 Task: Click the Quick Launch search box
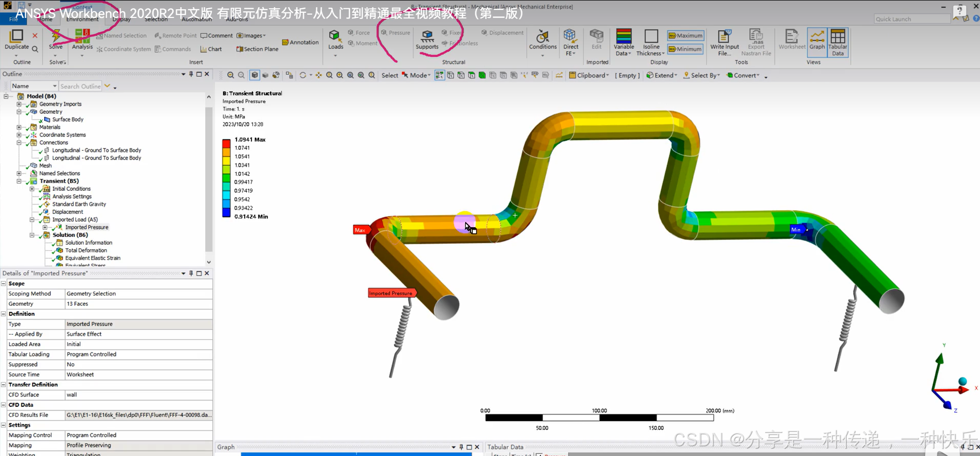(x=912, y=19)
